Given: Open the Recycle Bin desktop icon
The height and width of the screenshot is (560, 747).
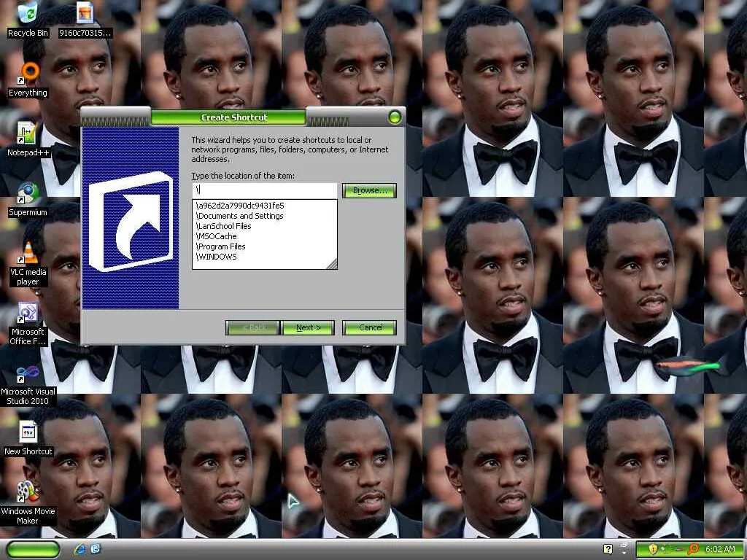Looking at the screenshot, I should point(28,20).
